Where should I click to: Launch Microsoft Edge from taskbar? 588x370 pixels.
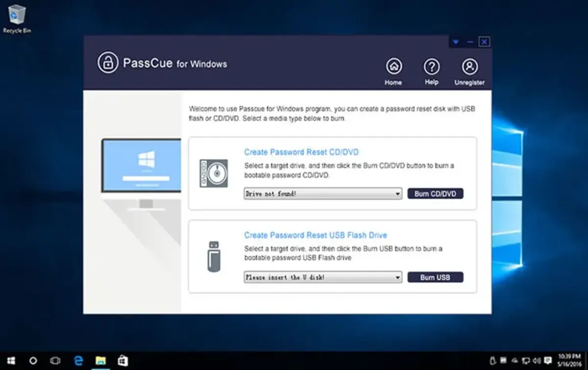point(78,361)
